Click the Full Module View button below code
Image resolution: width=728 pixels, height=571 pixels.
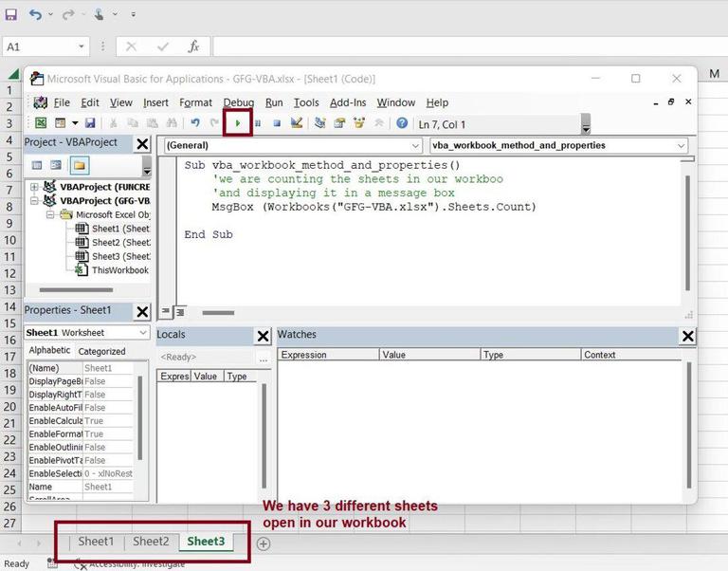180,312
